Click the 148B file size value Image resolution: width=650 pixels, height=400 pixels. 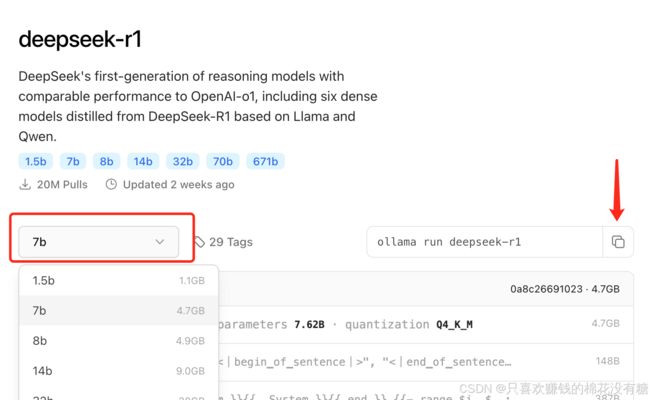click(x=608, y=361)
